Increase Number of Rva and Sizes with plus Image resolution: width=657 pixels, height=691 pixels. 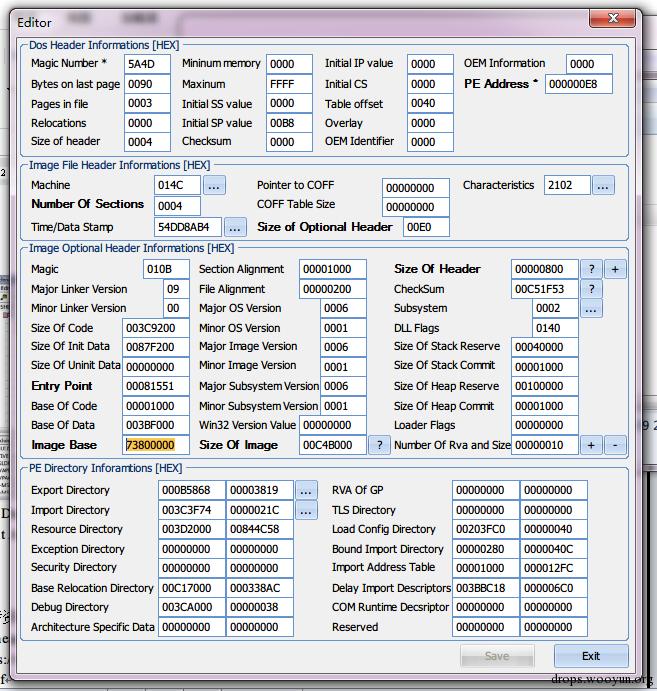[592, 445]
